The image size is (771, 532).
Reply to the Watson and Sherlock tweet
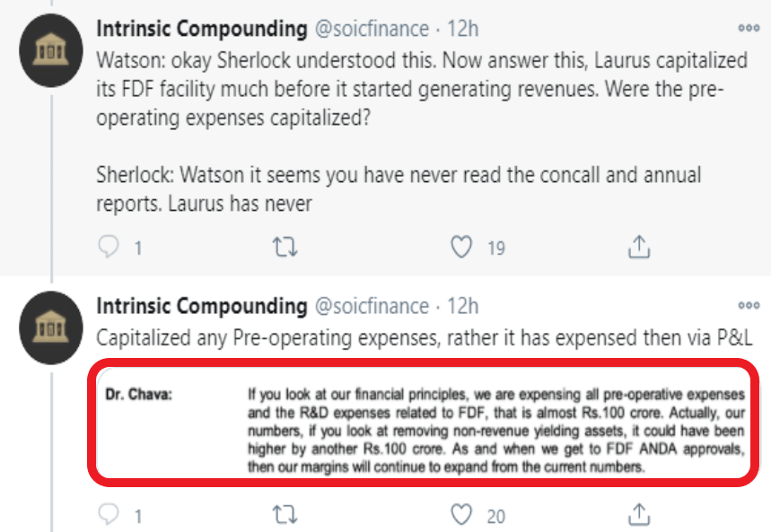[x=110, y=246]
